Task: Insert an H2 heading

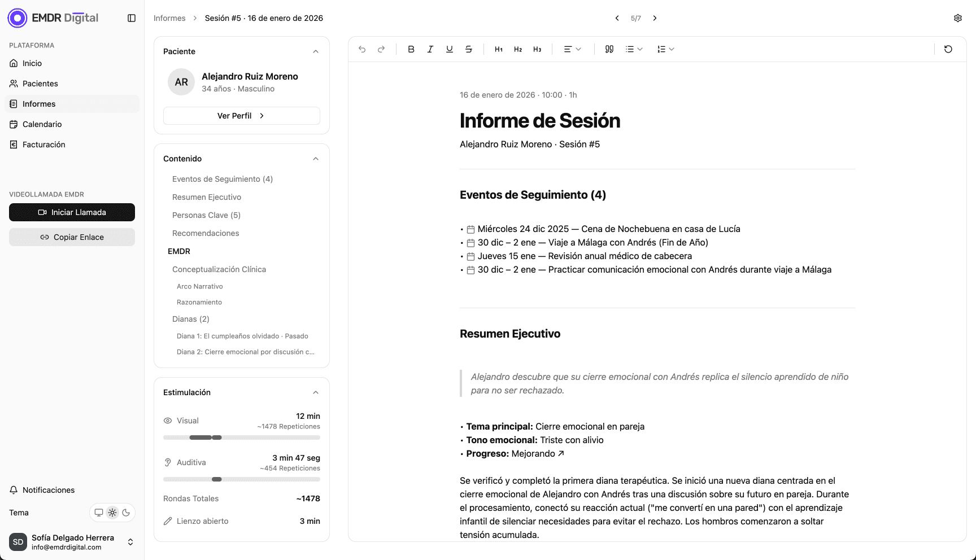Action: coord(518,49)
